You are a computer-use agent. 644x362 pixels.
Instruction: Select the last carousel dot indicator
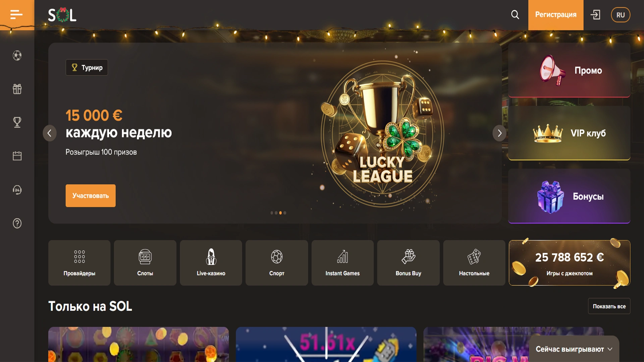click(x=285, y=213)
